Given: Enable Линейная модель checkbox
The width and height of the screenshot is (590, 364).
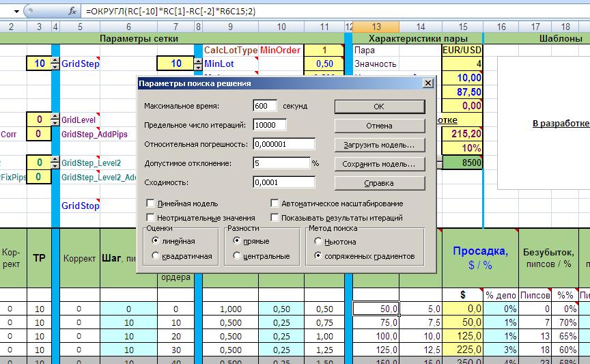Looking at the screenshot, I should [x=150, y=204].
